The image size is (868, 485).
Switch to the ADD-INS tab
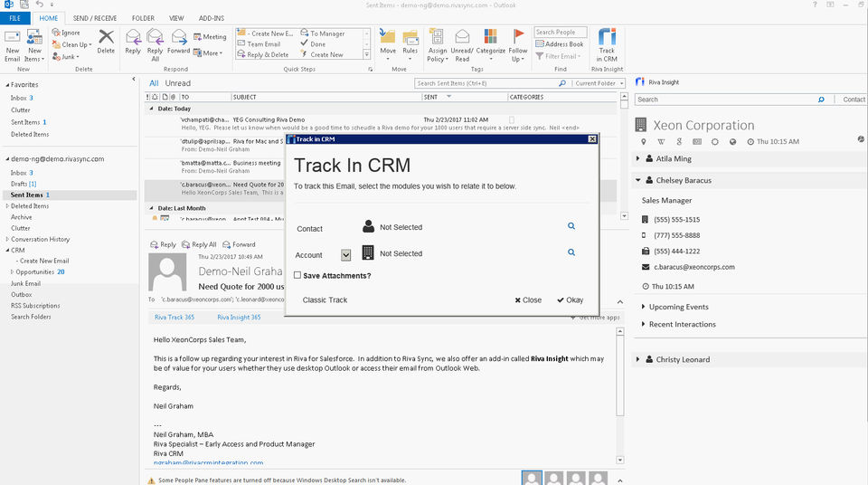click(x=212, y=18)
